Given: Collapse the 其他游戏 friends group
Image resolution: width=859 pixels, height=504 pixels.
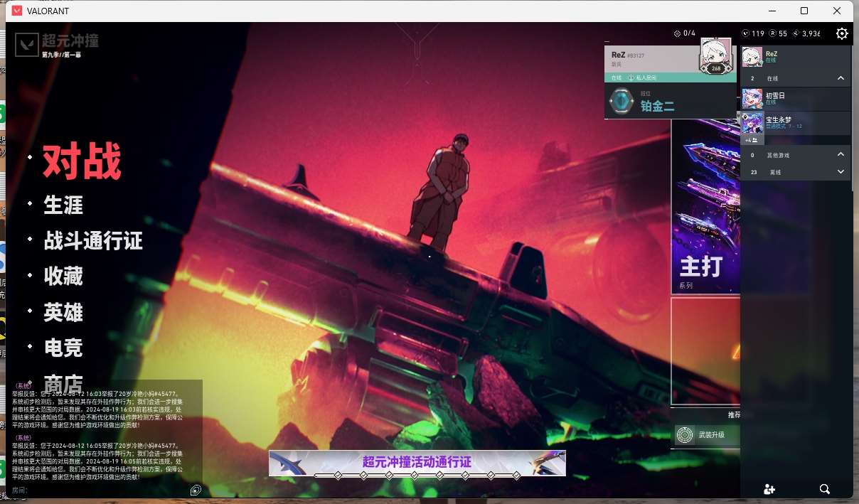Looking at the screenshot, I should [841, 154].
